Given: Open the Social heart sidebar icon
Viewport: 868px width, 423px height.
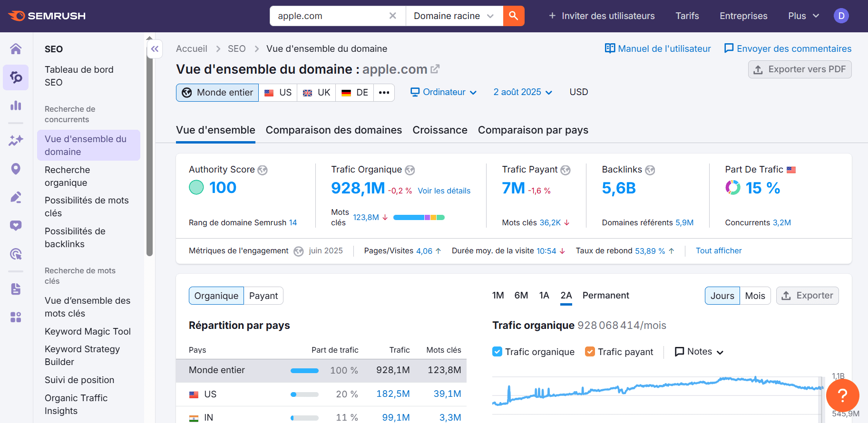Looking at the screenshot, I should [16, 225].
